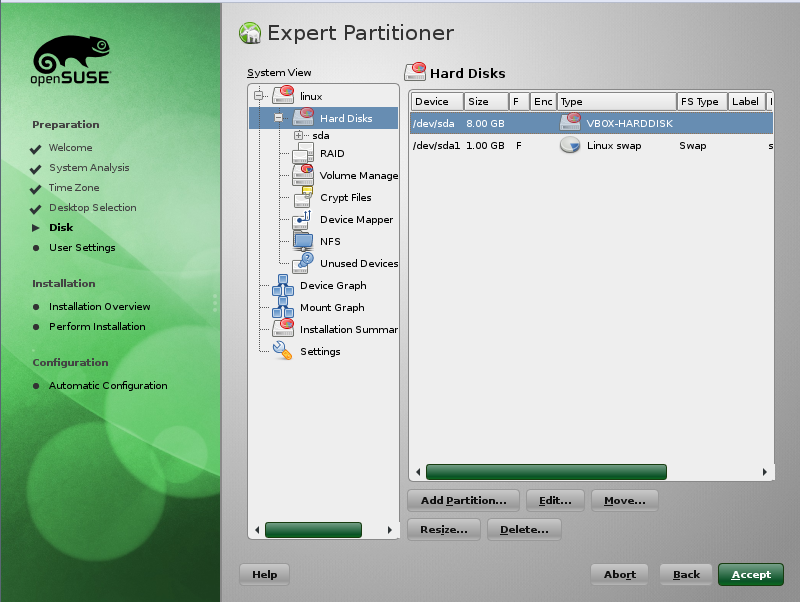Viewport: 800px width, 602px height.
Task: Click the RAID icon in tree
Action: point(303,153)
